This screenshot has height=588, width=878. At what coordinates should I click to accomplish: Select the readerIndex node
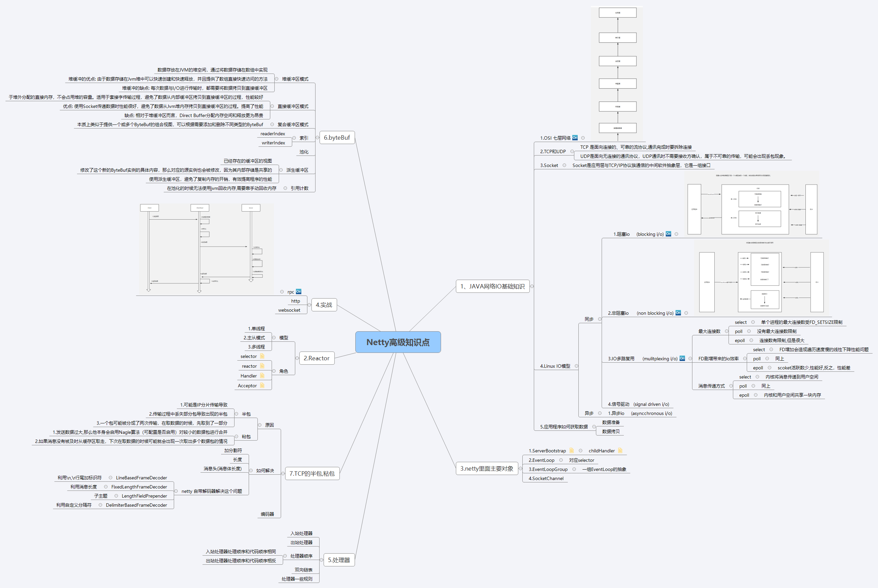[x=273, y=134]
